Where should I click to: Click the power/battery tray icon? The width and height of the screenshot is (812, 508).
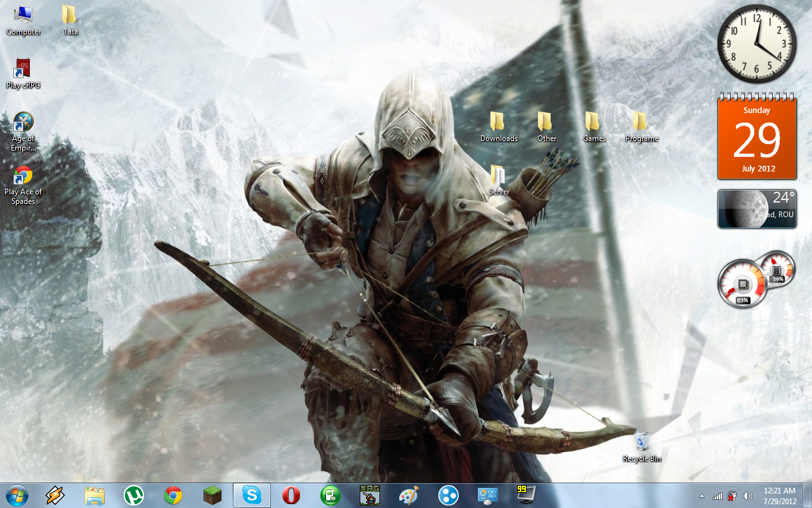coord(733,496)
